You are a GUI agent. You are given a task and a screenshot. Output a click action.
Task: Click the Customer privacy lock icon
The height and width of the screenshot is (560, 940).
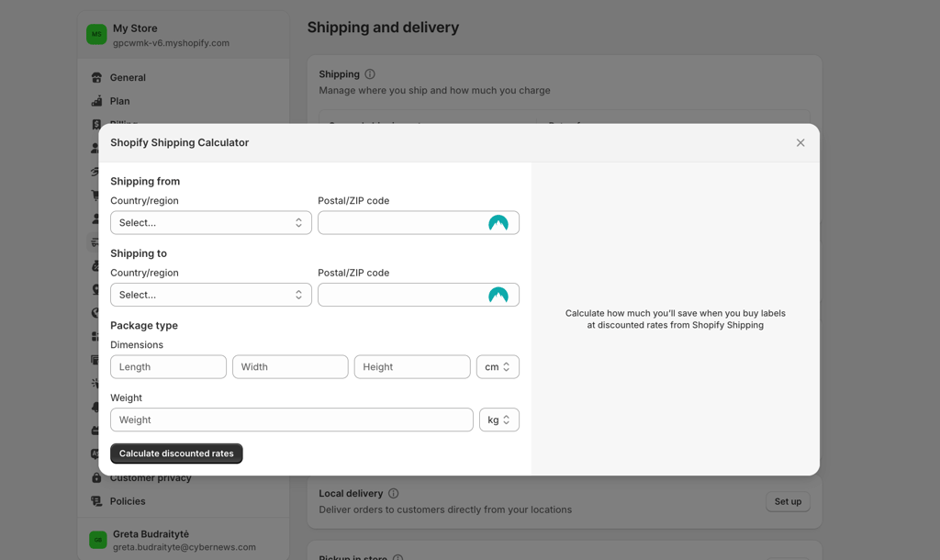96,478
